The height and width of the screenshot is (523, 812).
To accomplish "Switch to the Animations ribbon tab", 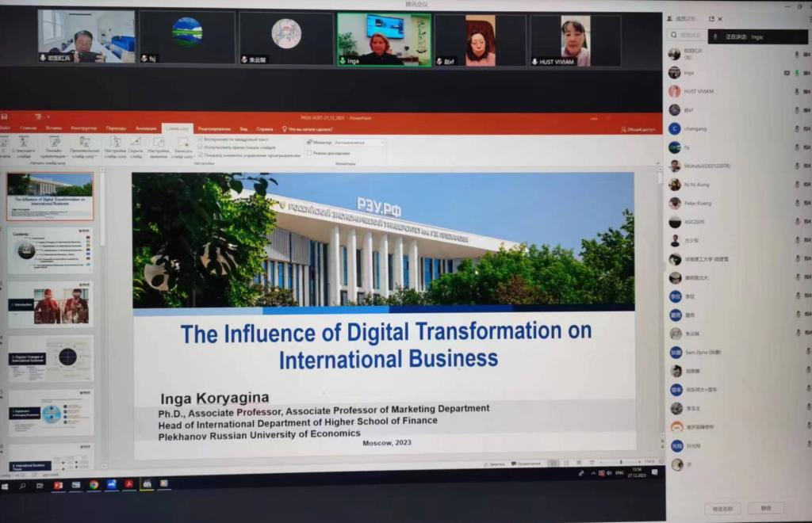I will coord(146,128).
